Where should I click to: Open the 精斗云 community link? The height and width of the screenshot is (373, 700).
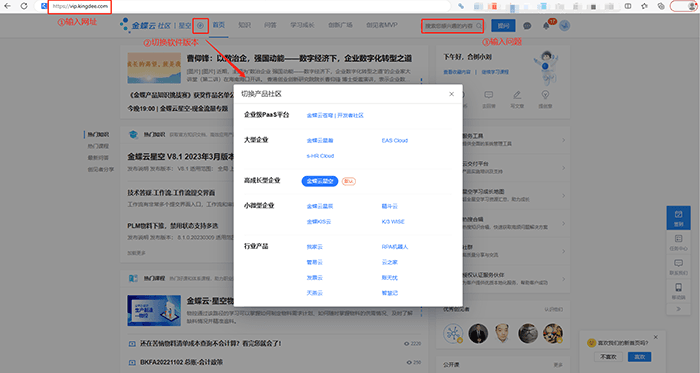pos(389,206)
